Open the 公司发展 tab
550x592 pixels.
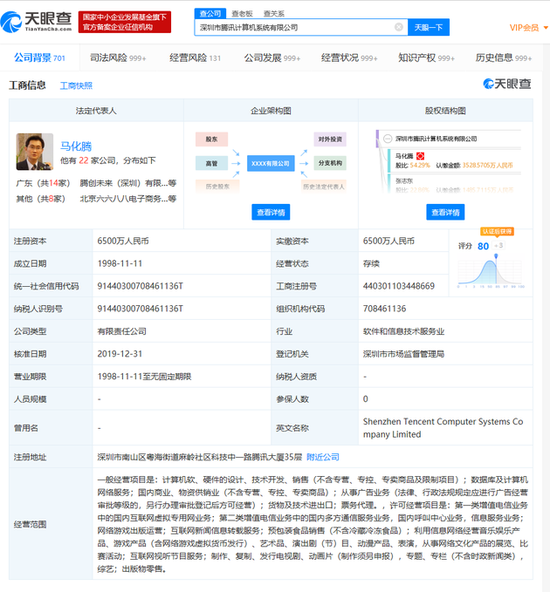coord(272,58)
